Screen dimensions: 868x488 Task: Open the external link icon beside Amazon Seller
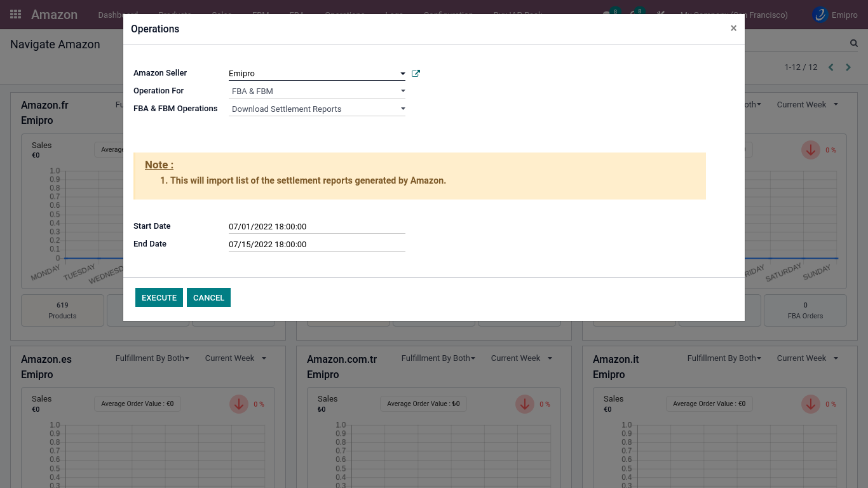416,74
